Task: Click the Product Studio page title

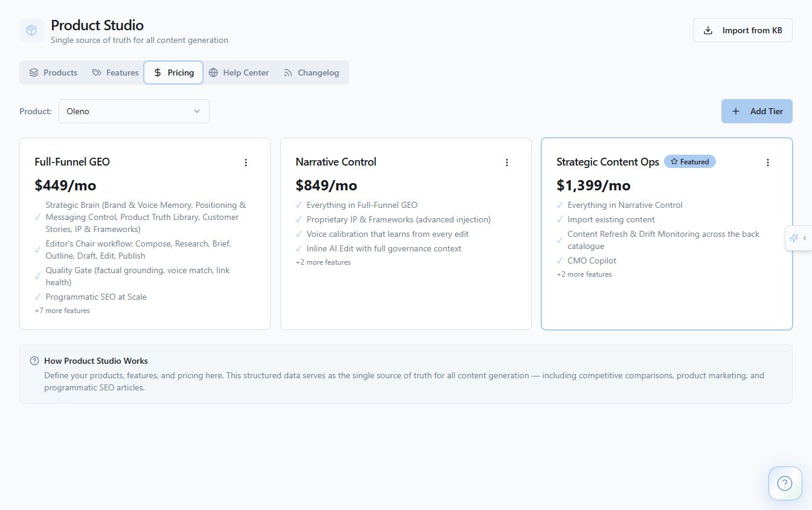Action: pos(97,25)
